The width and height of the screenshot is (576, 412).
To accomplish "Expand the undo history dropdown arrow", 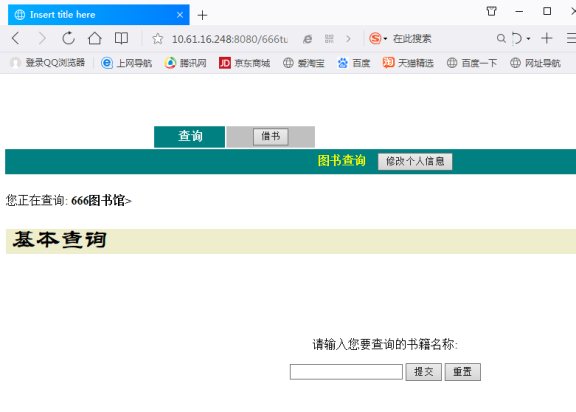I will 528,39.
